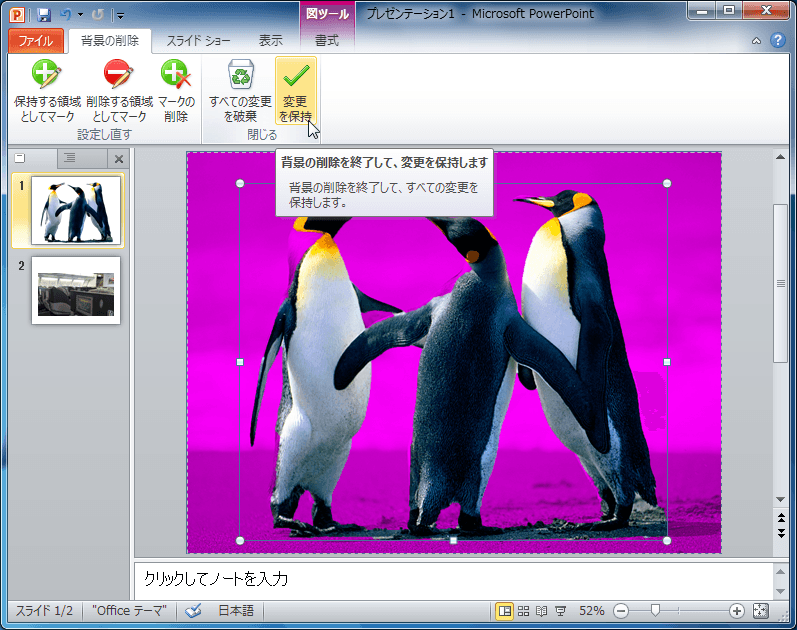Undo the last action in quick access toolbar
The height and width of the screenshot is (630, 797).
[66, 14]
